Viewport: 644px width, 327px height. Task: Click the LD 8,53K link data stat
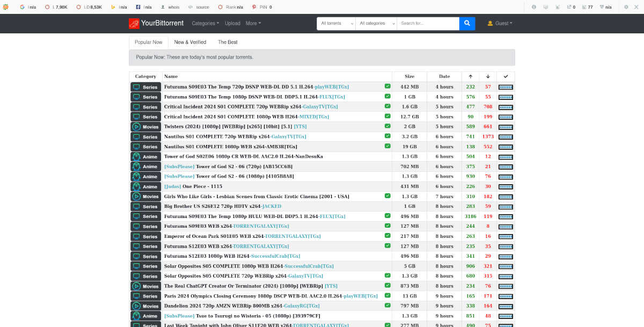(89, 7)
